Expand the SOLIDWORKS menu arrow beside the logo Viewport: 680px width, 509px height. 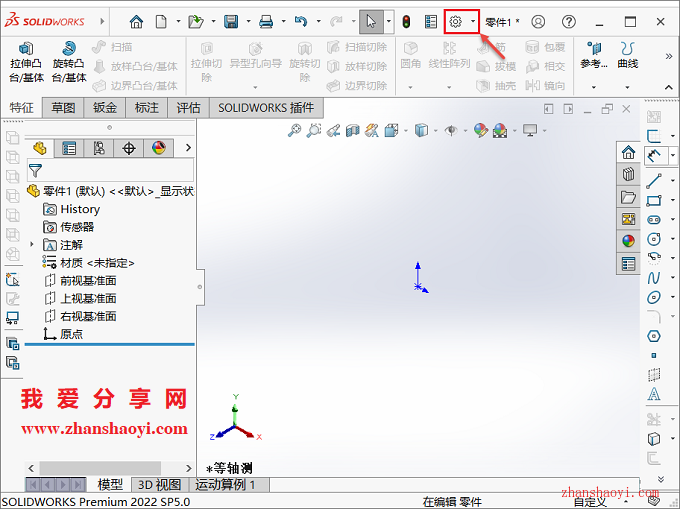[102, 21]
